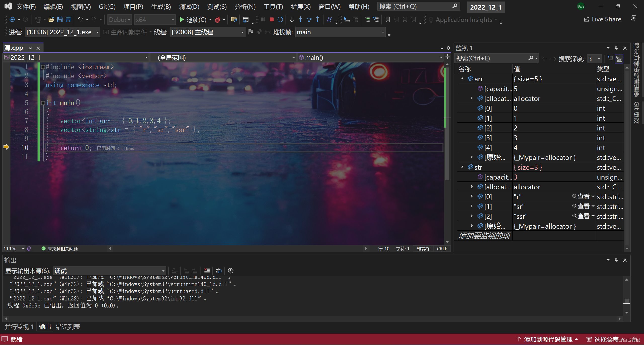The image size is (644, 345).
Task: Open the Git(G) menu
Action: [107, 7]
